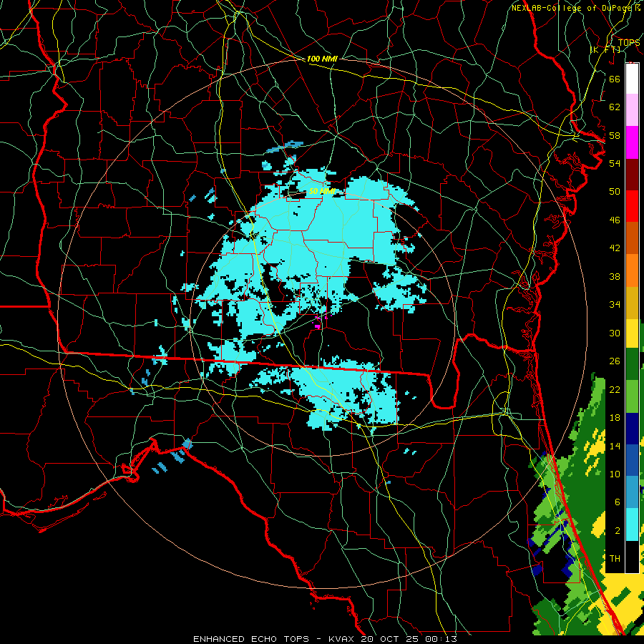Click the magenta legend swatch

pos(632,142)
